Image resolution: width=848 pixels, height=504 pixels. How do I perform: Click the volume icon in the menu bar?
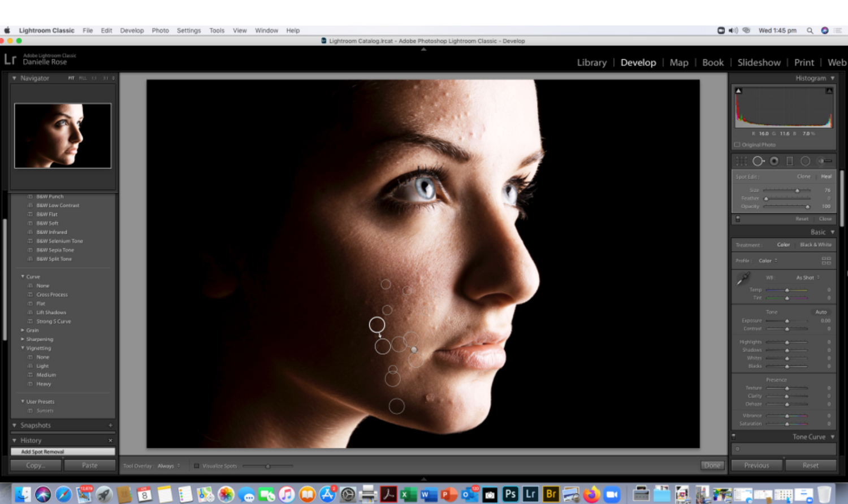(733, 31)
